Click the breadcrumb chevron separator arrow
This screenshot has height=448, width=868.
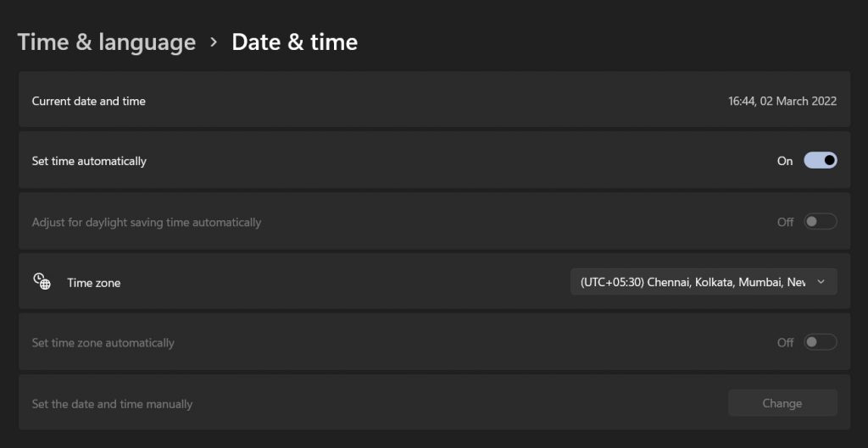pos(214,41)
